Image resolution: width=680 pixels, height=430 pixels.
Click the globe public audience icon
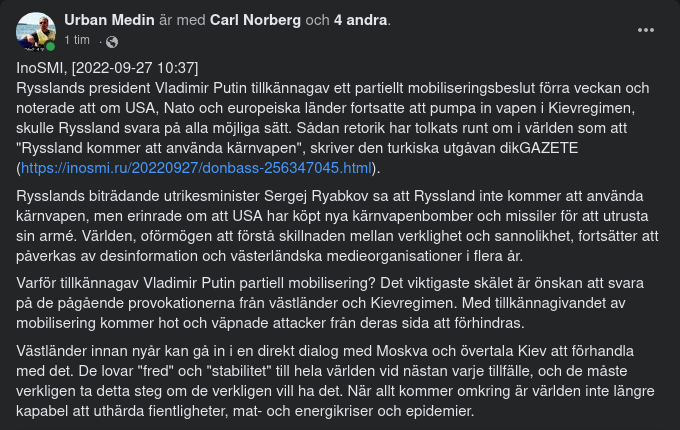coord(112,42)
